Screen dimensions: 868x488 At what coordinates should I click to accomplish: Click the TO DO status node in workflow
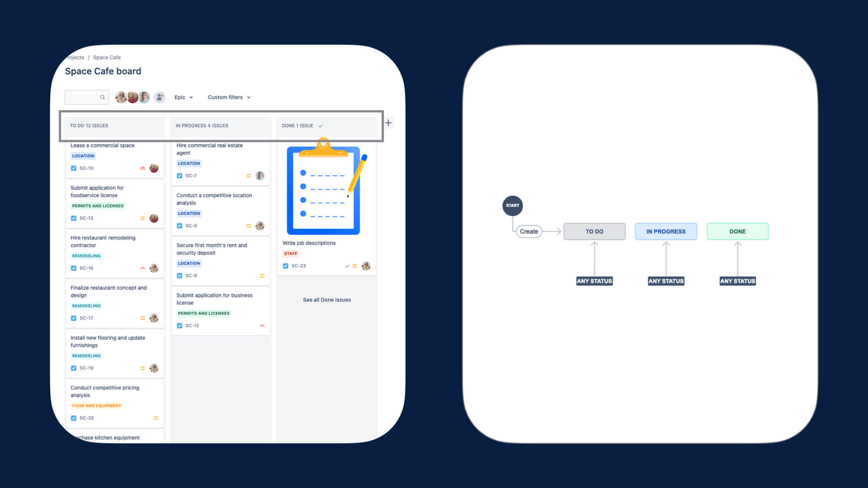(x=594, y=231)
